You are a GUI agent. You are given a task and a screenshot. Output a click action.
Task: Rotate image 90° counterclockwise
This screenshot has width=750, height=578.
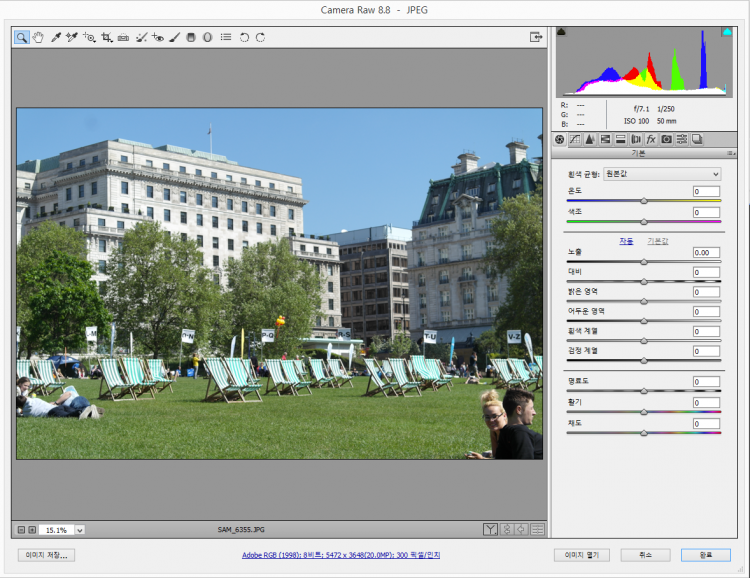[x=244, y=37]
